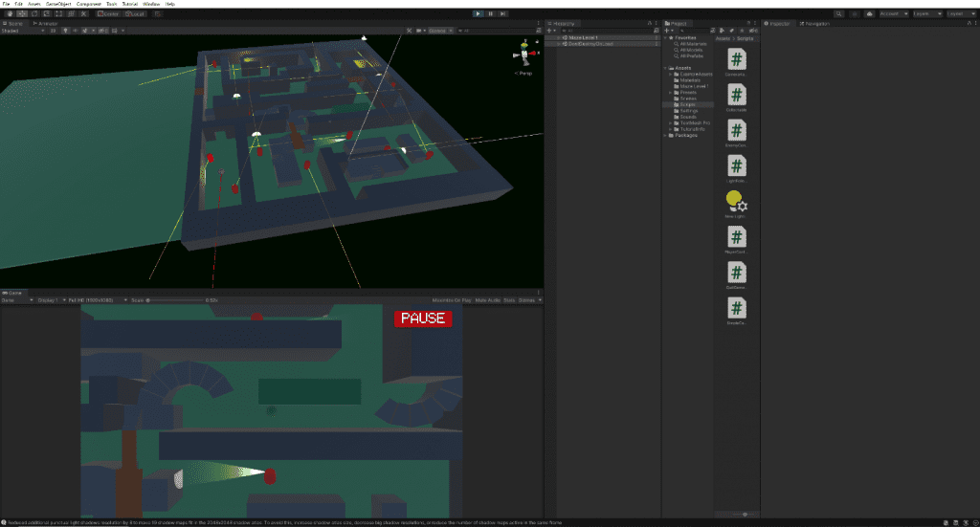This screenshot has height=527, width=980.
Task: Open the Layers dropdown
Action: [926, 13]
